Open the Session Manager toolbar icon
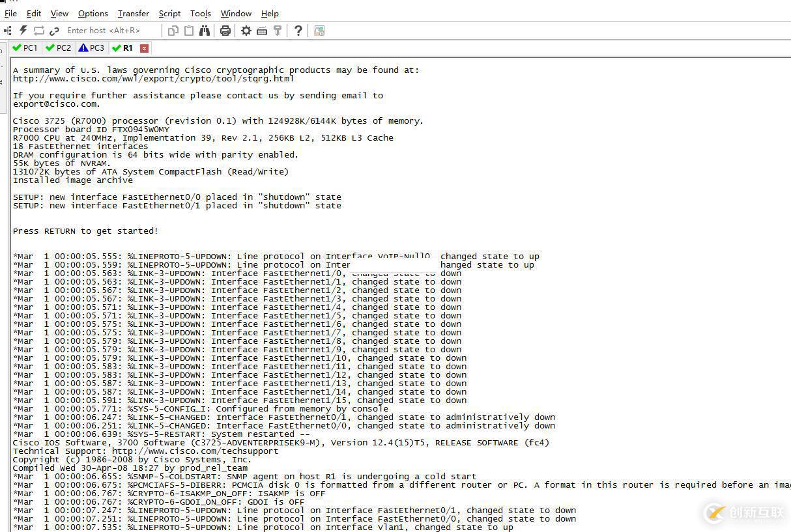 (x=8, y=31)
